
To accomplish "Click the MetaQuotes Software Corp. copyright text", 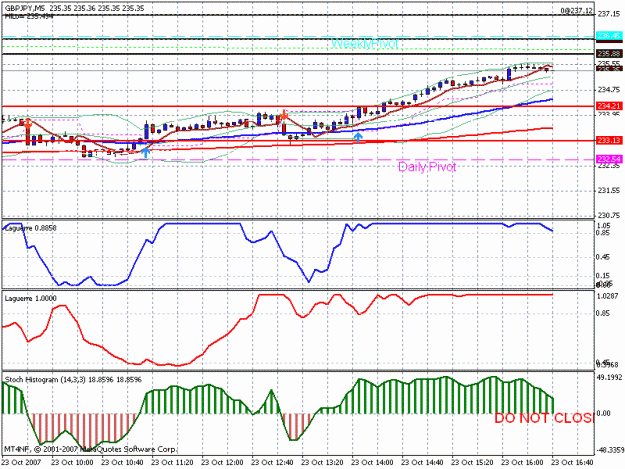I will pos(89,449).
